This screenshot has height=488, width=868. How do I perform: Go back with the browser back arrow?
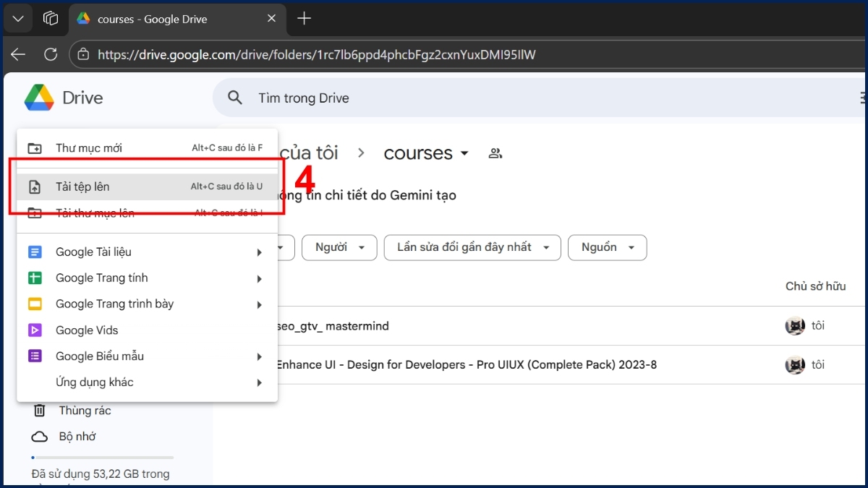click(18, 54)
